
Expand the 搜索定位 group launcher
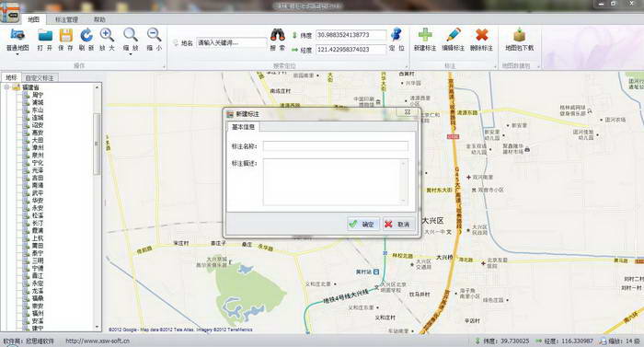click(x=407, y=66)
